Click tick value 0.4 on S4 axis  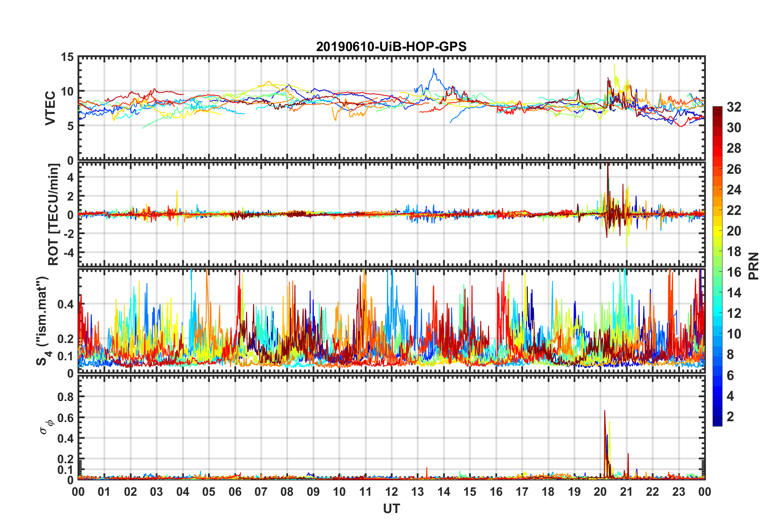(65, 304)
